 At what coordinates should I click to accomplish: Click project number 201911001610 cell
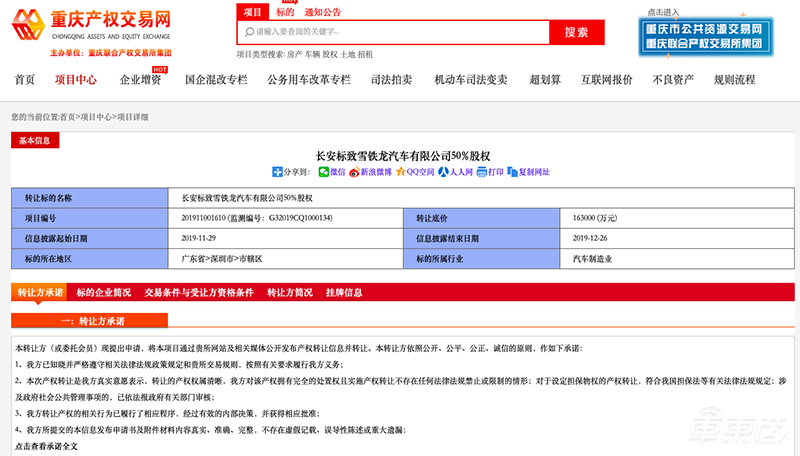pos(285,218)
